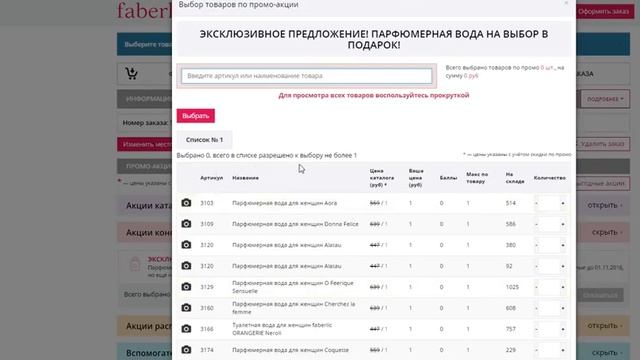Click stock value 514
The image size is (640, 360).
point(511,203)
